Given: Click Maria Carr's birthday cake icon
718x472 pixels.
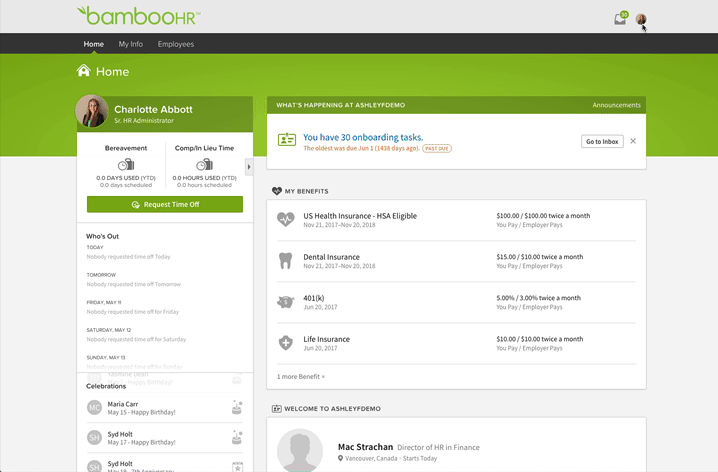Looking at the screenshot, I should point(237,407).
